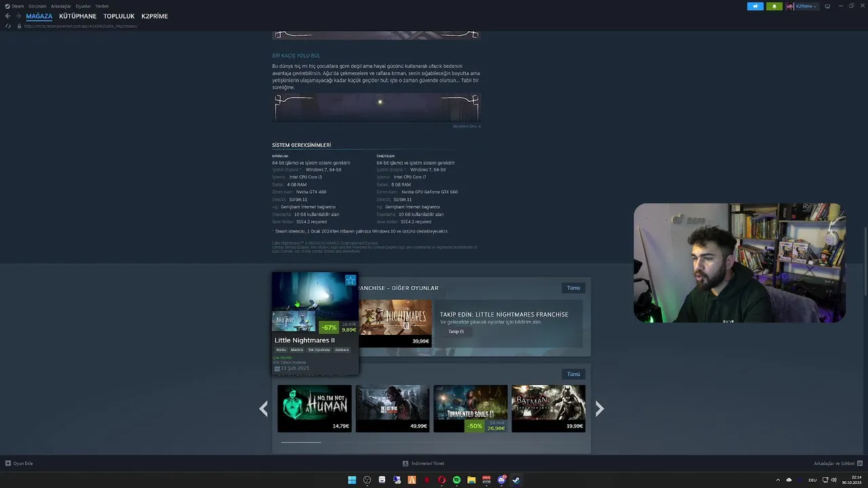Open The Last of Us game card

(x=393, y=409)
